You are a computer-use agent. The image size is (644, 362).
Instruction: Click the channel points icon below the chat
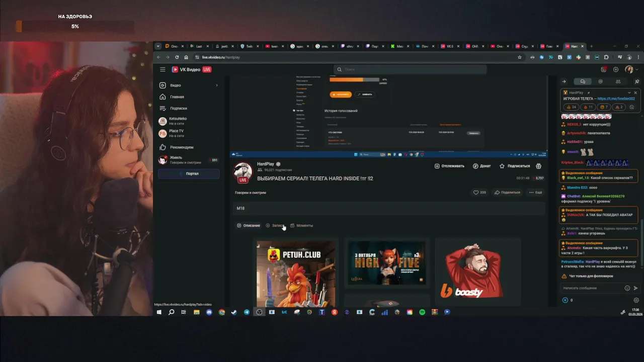point(565,300)
